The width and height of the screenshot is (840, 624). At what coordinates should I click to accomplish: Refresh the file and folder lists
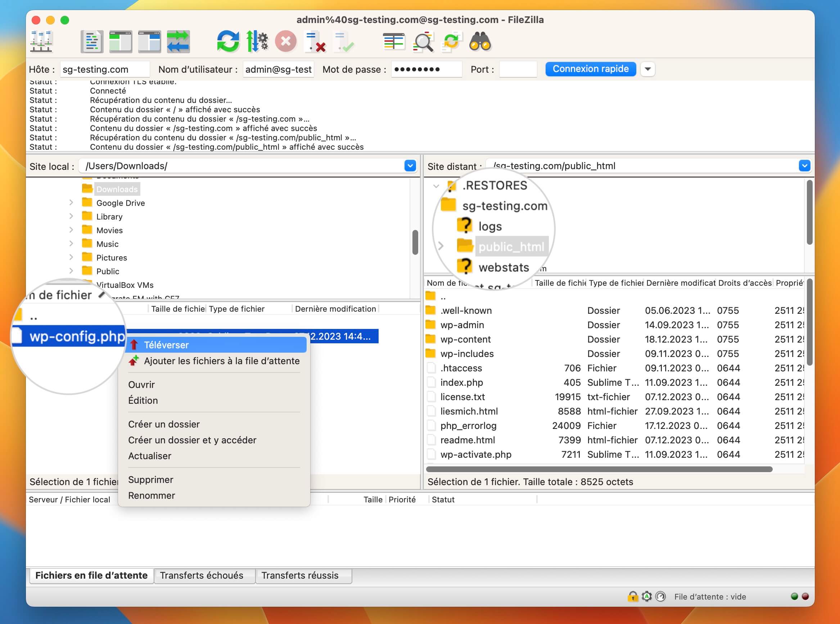228,41
